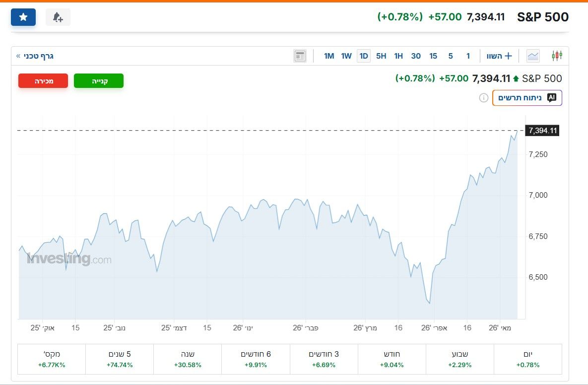The width and height of the screenshot is (588, 385).
Task: Add a price alert with bell icon
Action: tap(58, 17)
